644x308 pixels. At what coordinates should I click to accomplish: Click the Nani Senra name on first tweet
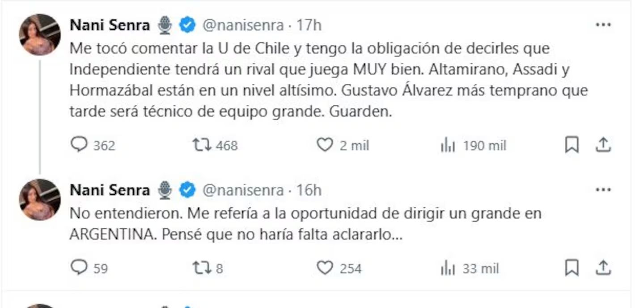tap(110, 26)
